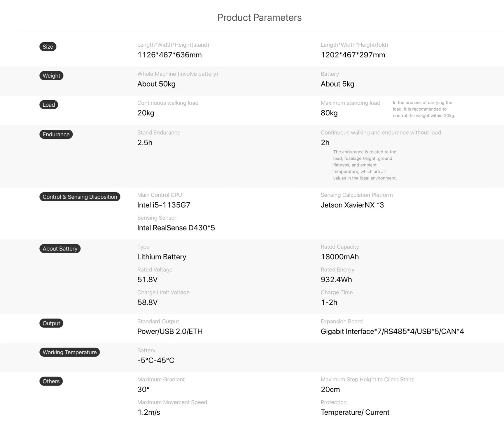Click the Working Temperature badge
The width and height of the screenshot is (504, 442).
click(69, 352)
